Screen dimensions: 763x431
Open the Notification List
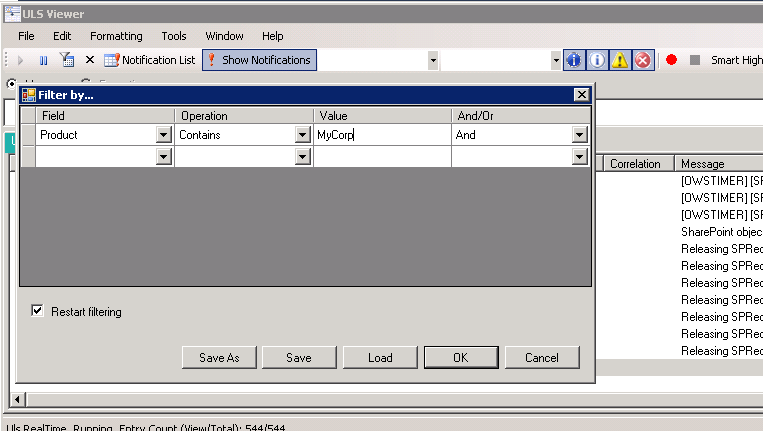[150, 60]
